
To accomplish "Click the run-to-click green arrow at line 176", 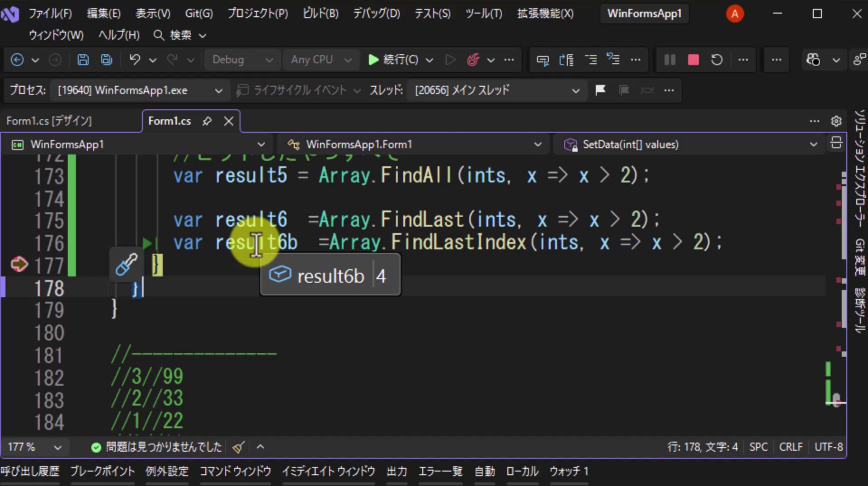I will pos(147,243).
